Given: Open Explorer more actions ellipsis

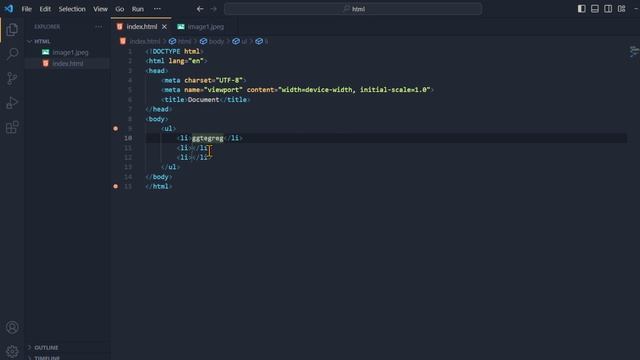Looking at the screenshot, I should click(x=98, y=27).
